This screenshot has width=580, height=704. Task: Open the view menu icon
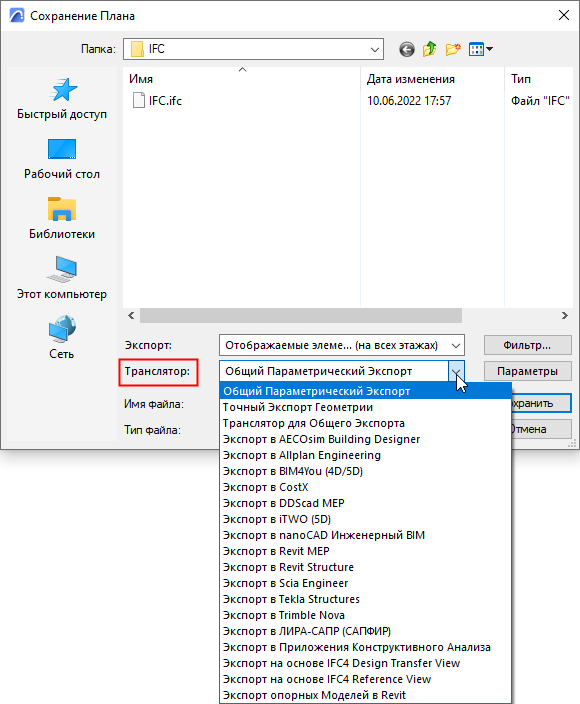[x=481, y=49]
